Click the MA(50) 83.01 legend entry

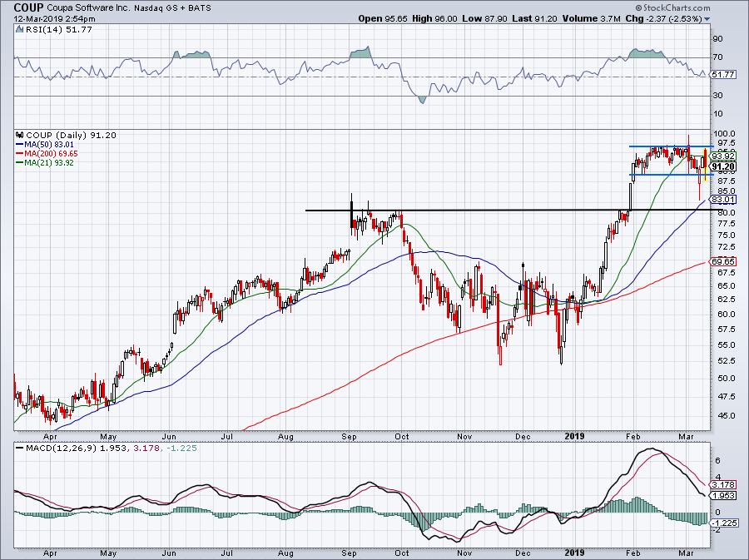point(45,144)
